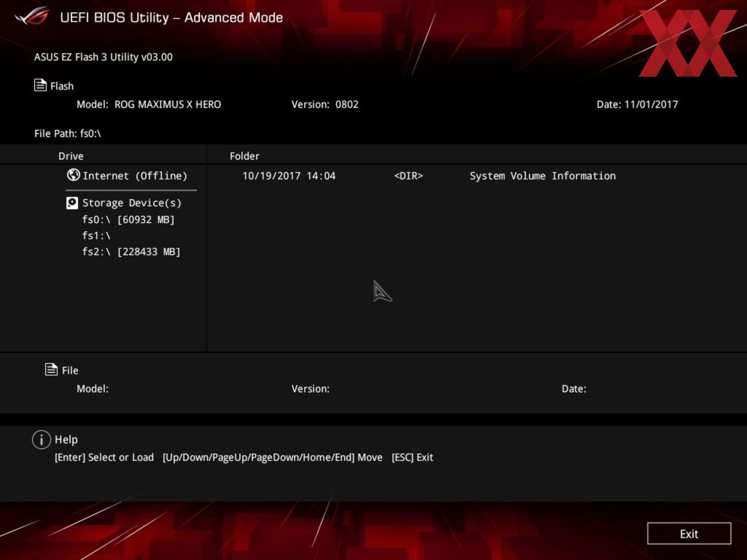Select drive fs2:\ [228433 MB]
The width and height of the screenshot is (747, 560).
(x=131, y=251)
